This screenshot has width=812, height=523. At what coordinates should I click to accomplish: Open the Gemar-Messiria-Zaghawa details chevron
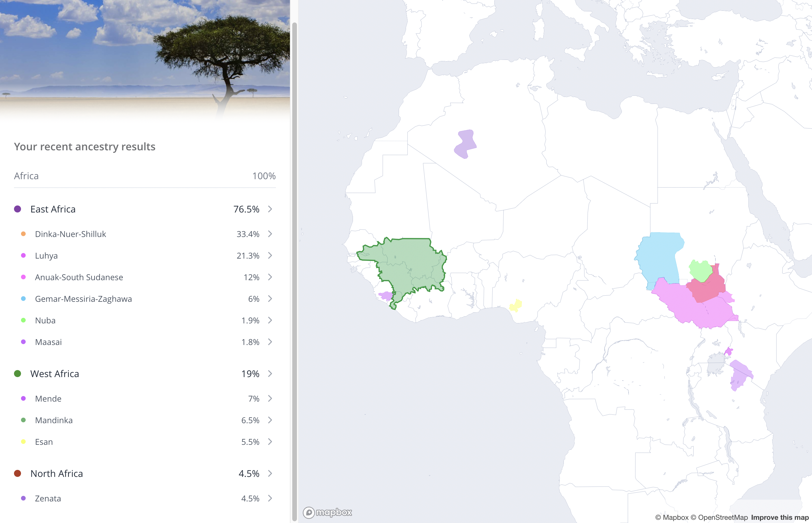(270, 299)
